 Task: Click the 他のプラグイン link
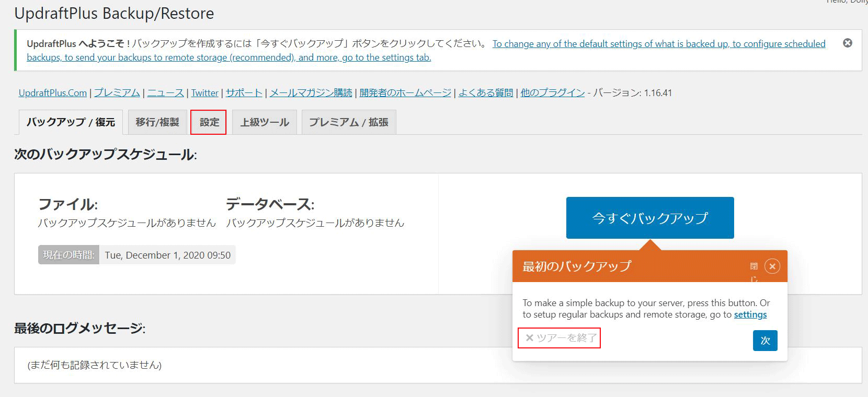click(552, 93)
